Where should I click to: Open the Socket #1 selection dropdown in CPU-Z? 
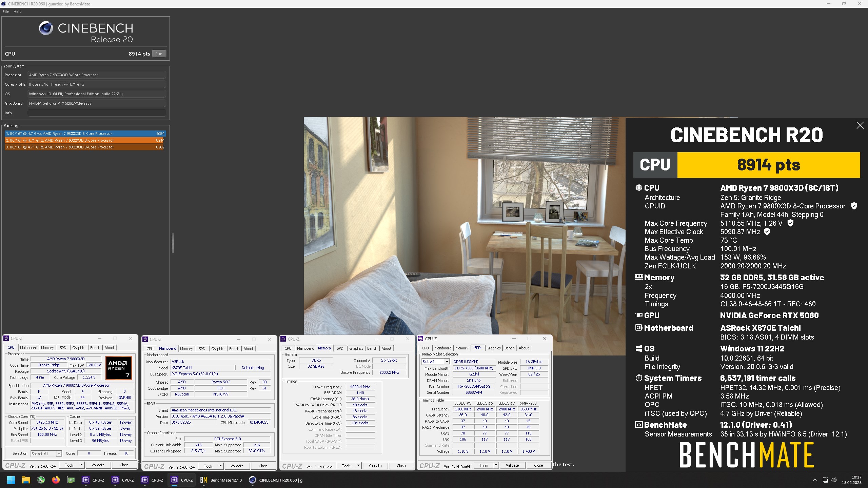point(59,453)
